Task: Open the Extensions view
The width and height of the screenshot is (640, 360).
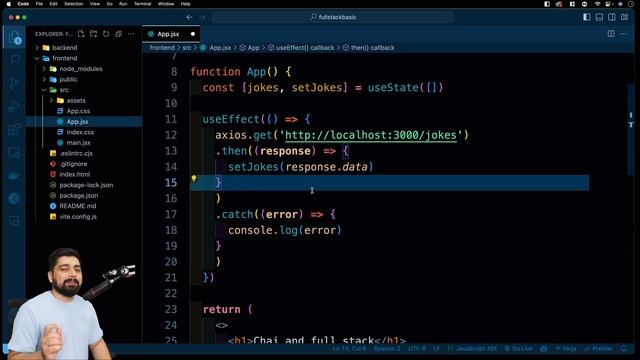Action: click(14, 129)
